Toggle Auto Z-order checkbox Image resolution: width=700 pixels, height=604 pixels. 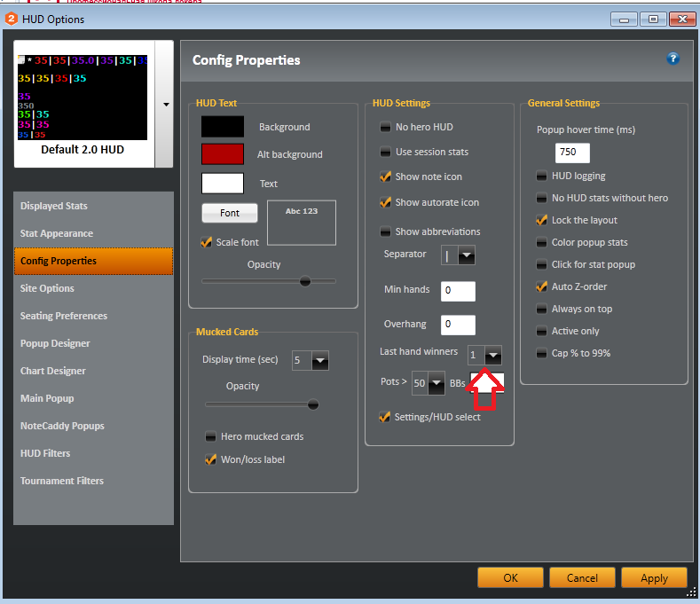pos(541,286)
